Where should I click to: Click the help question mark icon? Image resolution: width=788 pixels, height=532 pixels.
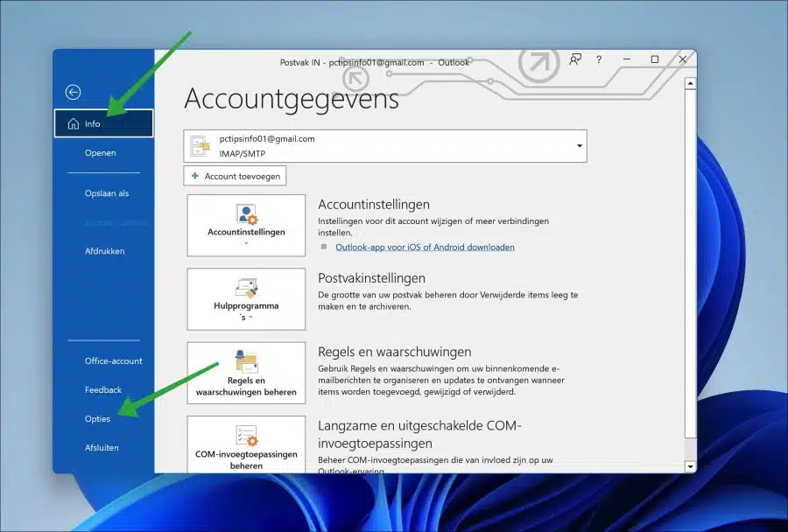click(599, 59)
